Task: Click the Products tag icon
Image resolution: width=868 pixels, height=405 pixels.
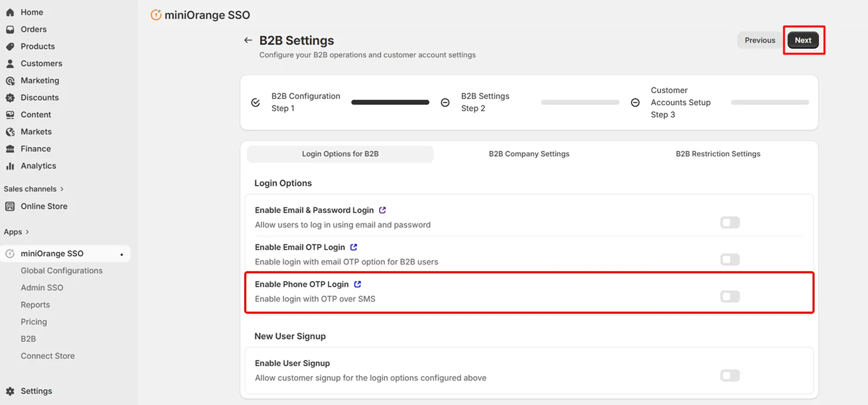Action: 10,47
